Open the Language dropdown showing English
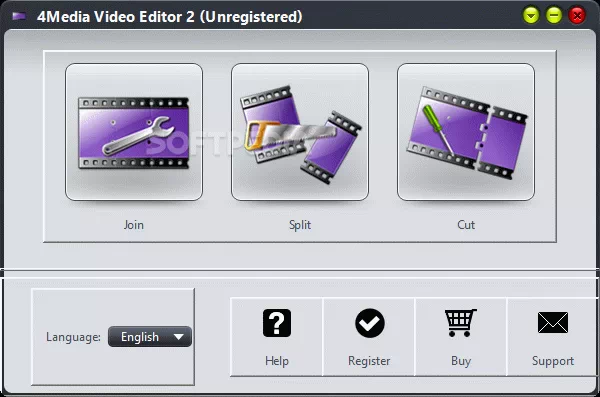 150,337
